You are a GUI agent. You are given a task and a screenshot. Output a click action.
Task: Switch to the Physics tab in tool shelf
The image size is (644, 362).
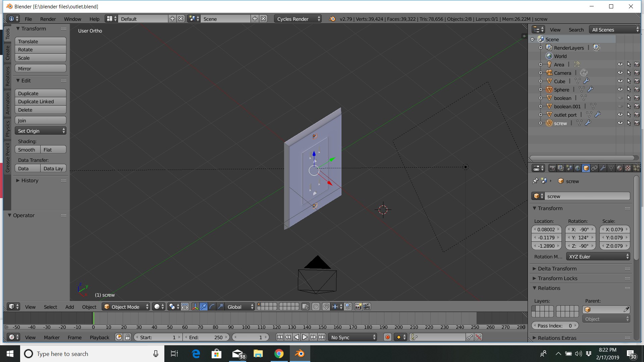point(8,129)
